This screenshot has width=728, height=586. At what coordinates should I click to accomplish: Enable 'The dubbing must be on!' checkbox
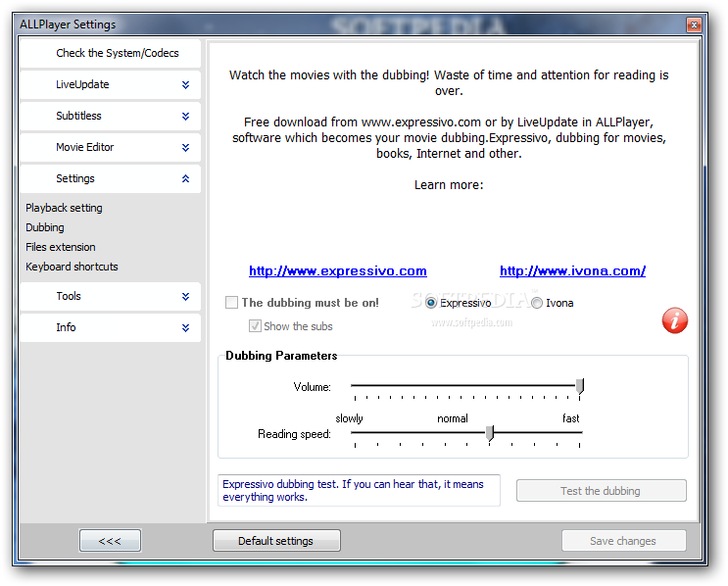pyautogui.click(x=231, y=302)
